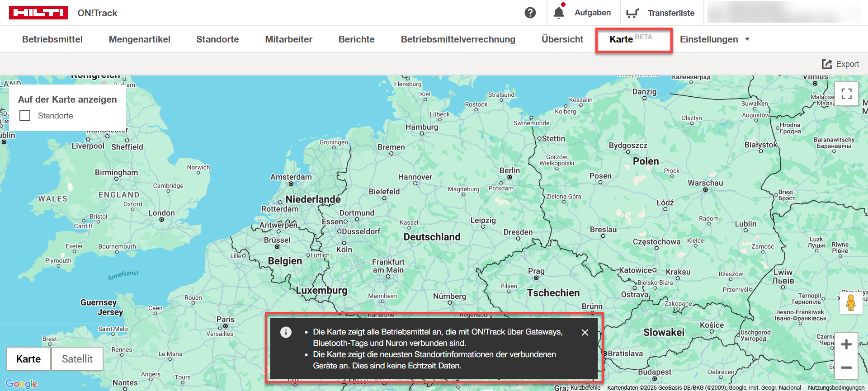
Task: Click the Bremen city label
Action: pyautogui.click(x=391, y=147)
